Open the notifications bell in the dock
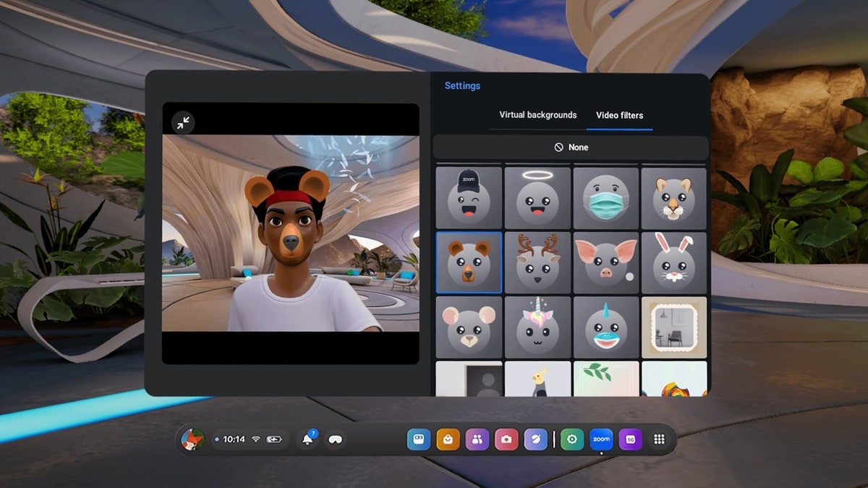This screenshot has height=488, width=868. click(308, 439)
